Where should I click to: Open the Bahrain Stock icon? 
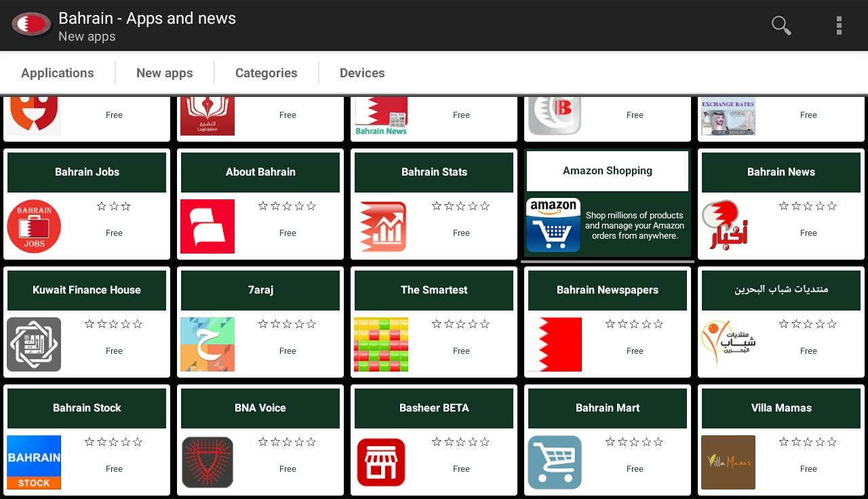point(34,462)
